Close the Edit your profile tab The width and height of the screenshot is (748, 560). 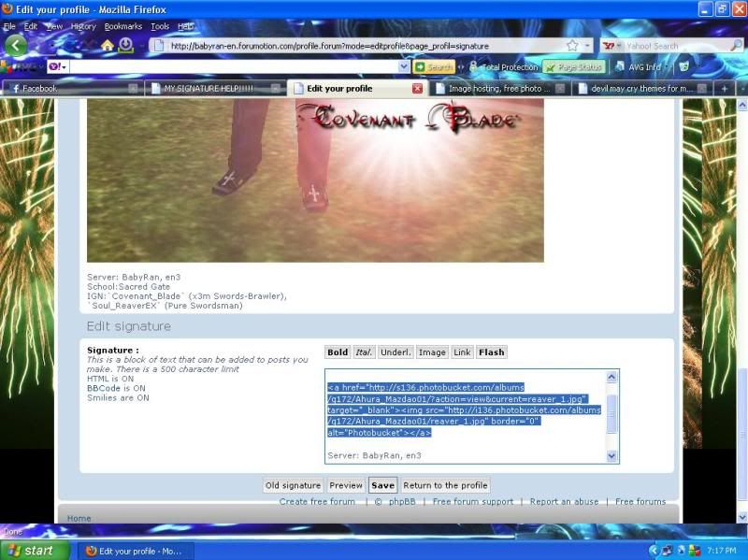[417, 88]
